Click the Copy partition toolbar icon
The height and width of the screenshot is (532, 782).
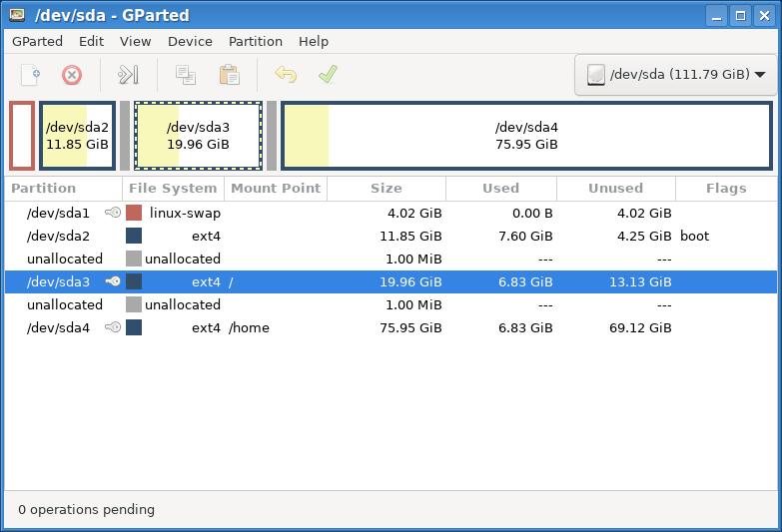pos(186,75)
